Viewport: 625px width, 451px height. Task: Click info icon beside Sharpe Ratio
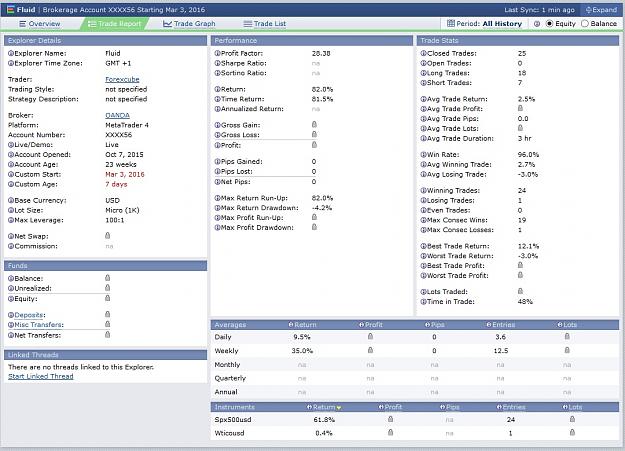tap(217, 63)
